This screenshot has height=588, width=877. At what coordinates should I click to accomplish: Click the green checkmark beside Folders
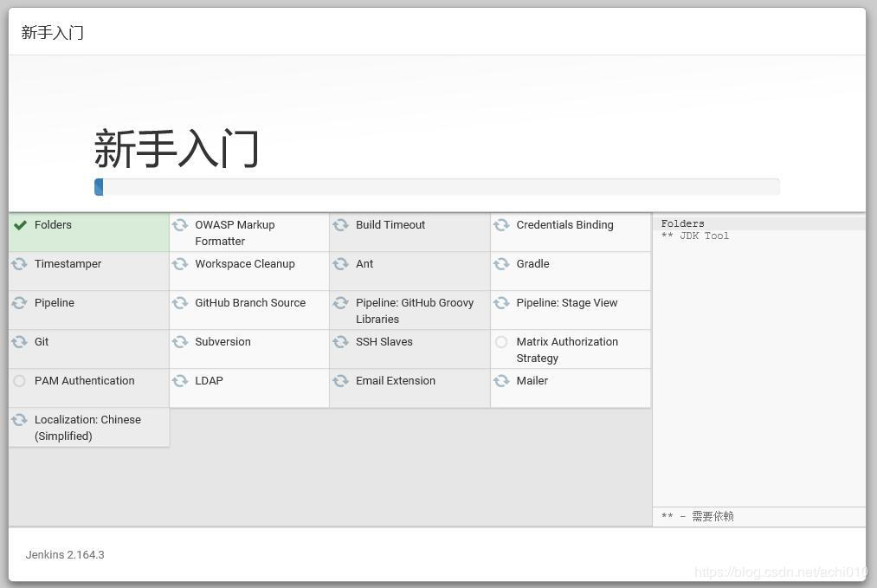20,225
